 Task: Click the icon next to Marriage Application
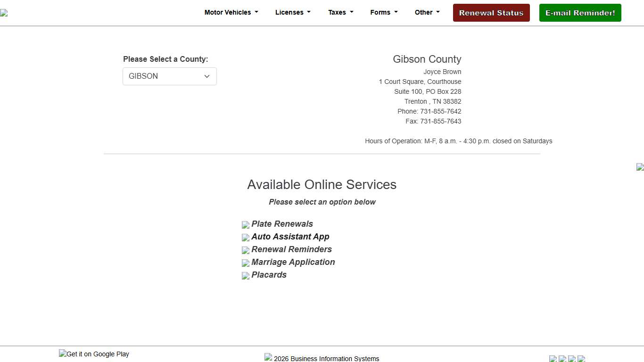point(245,263)
